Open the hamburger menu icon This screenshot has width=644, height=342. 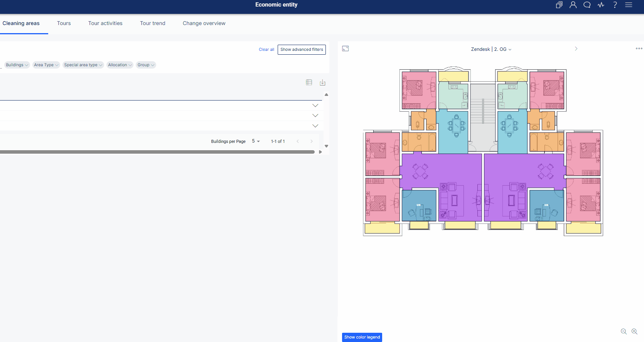click(629, 5)
